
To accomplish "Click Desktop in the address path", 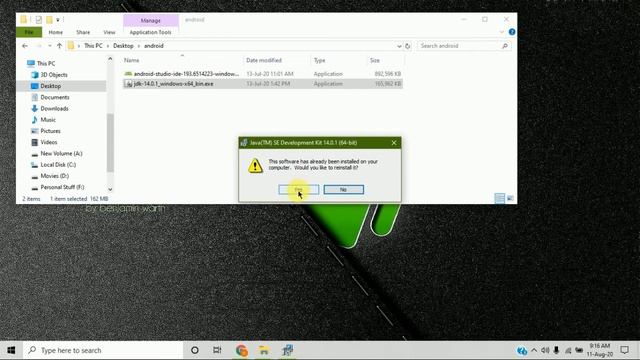I will pyautogui.click(x=123, y=46).
